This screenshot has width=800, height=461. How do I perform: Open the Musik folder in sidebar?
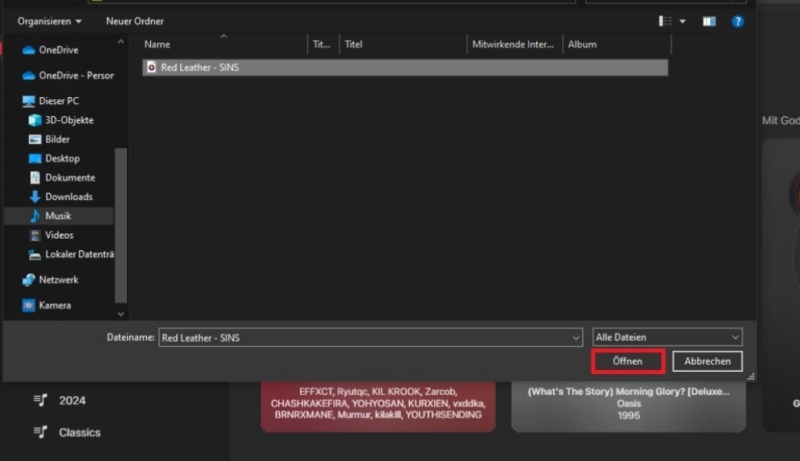58,216
